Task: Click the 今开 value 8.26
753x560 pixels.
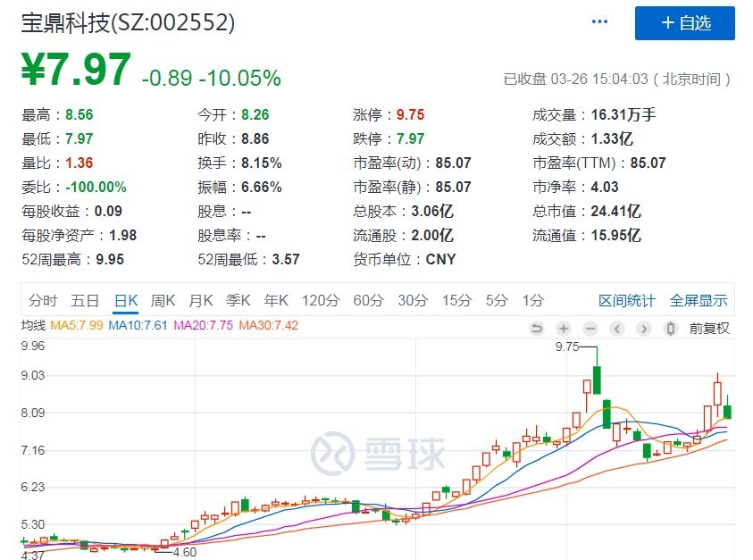Action: click(255, 114)
